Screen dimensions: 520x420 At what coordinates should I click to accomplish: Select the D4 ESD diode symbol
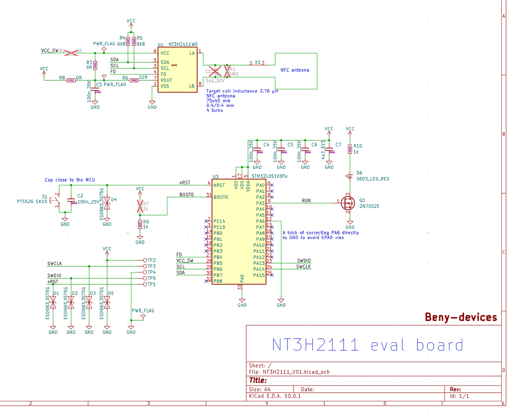point(107,203)
